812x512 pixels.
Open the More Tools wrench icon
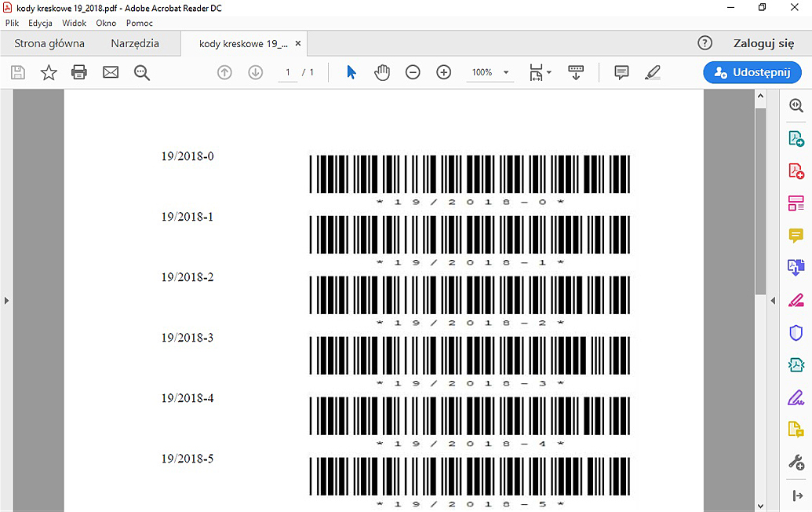click(796, 463)
